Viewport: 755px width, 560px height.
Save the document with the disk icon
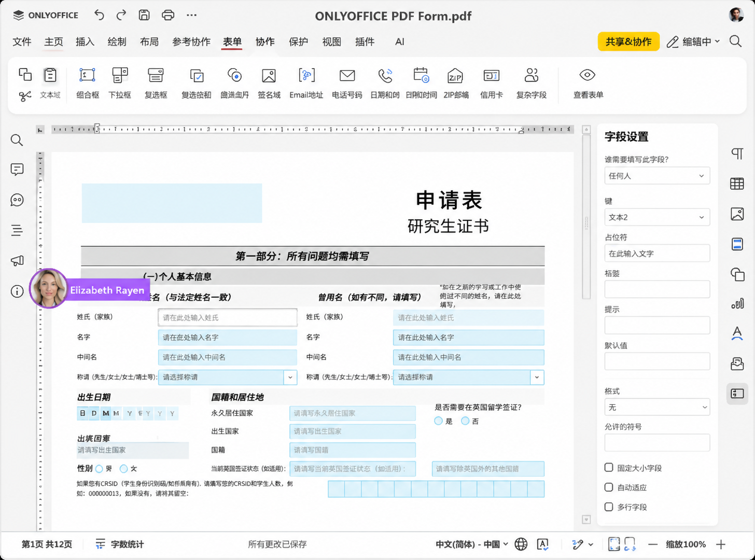(144, 15)
